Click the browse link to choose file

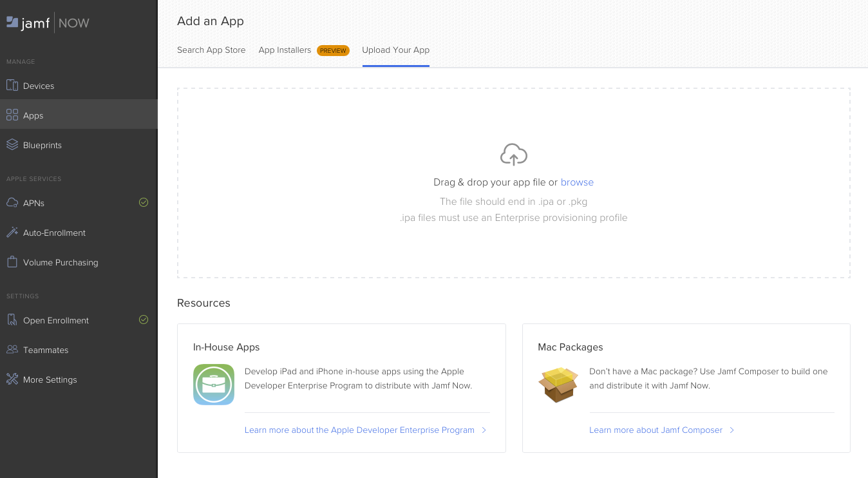tap(577, 182)
